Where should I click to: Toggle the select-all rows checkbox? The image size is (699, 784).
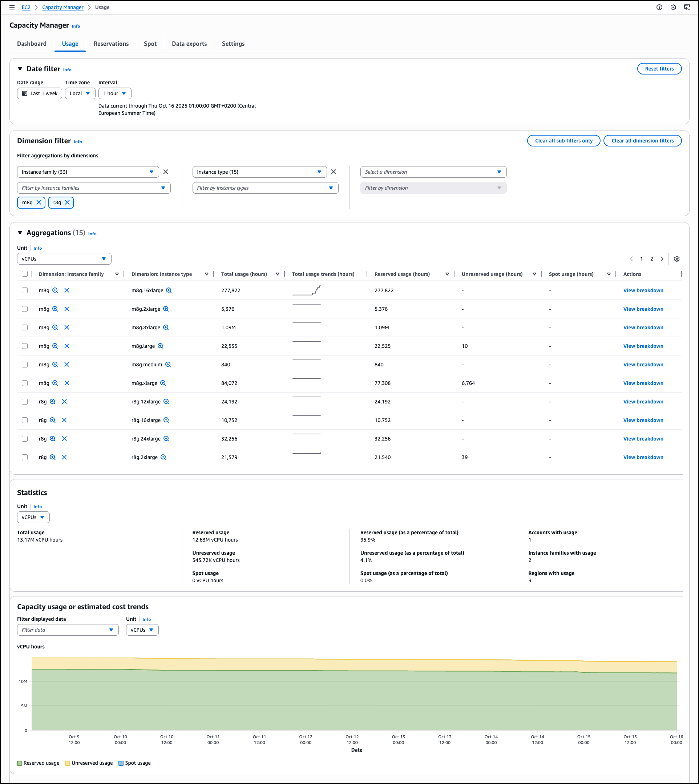pos(25,274)
